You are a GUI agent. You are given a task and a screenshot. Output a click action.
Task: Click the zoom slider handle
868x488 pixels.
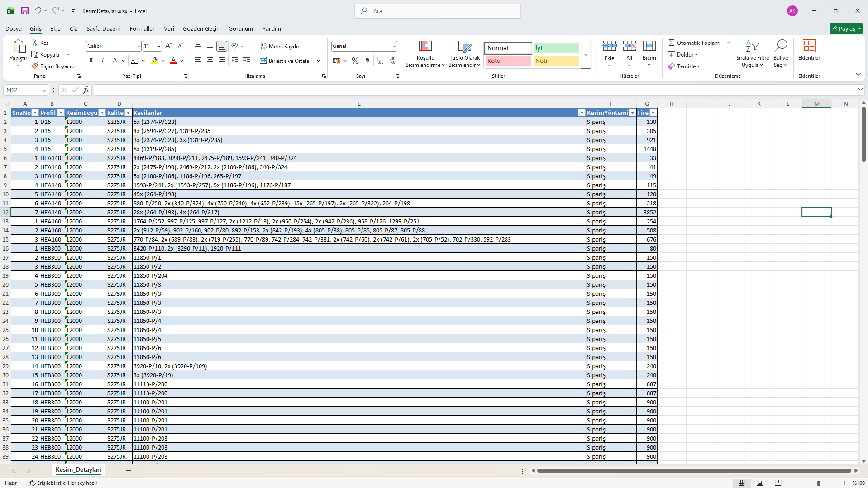click(818, 483)
